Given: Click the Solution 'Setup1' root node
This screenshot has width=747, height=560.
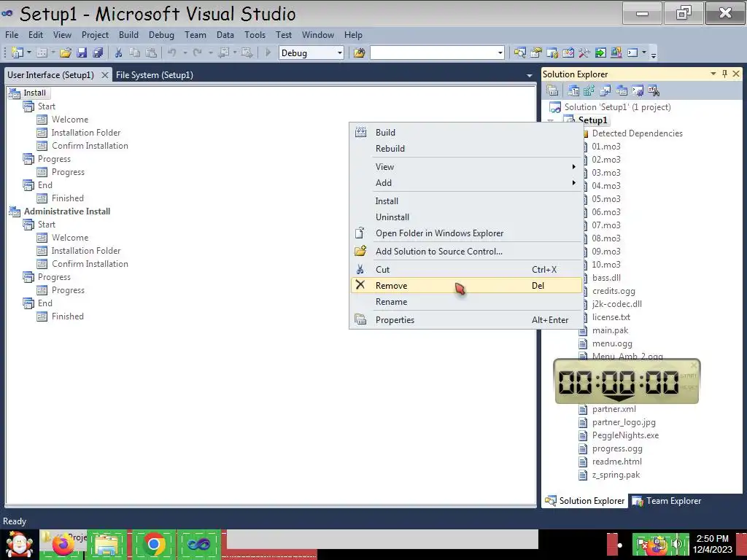Looking at the screenshot, I should click(x=617, y=107).
